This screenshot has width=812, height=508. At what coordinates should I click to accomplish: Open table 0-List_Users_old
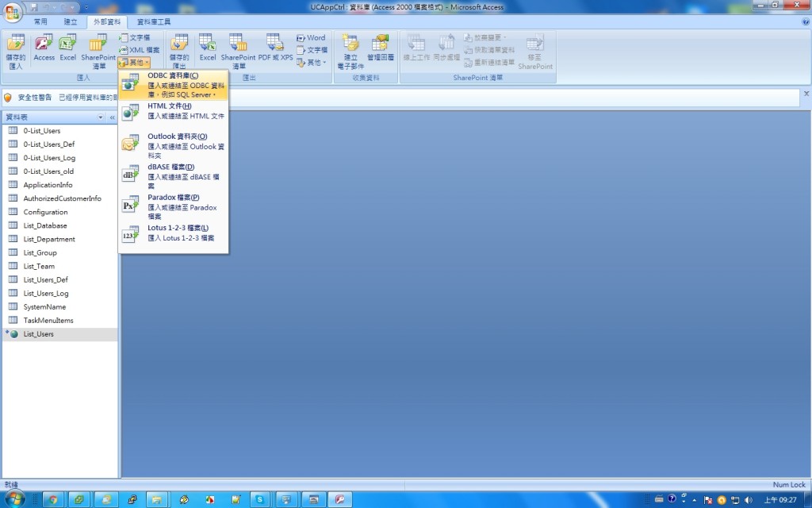[60, 171]
